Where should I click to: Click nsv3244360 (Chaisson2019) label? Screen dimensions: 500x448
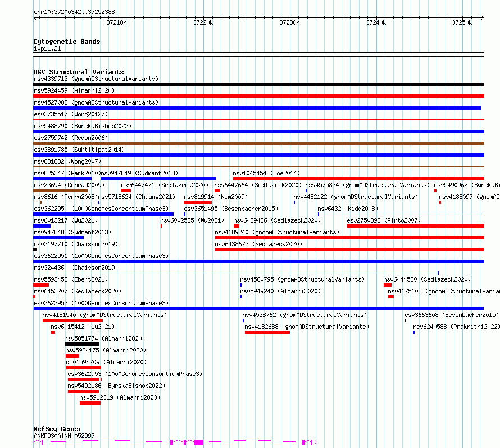(76, 268)
